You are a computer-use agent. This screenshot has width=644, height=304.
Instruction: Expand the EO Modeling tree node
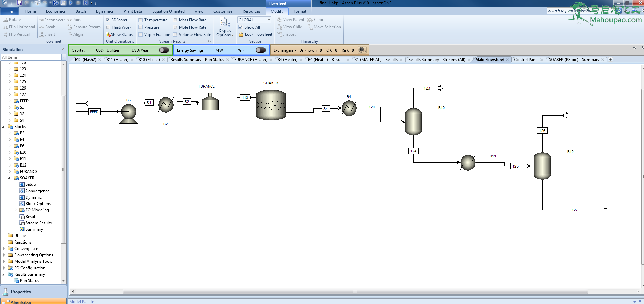point(16,210)
